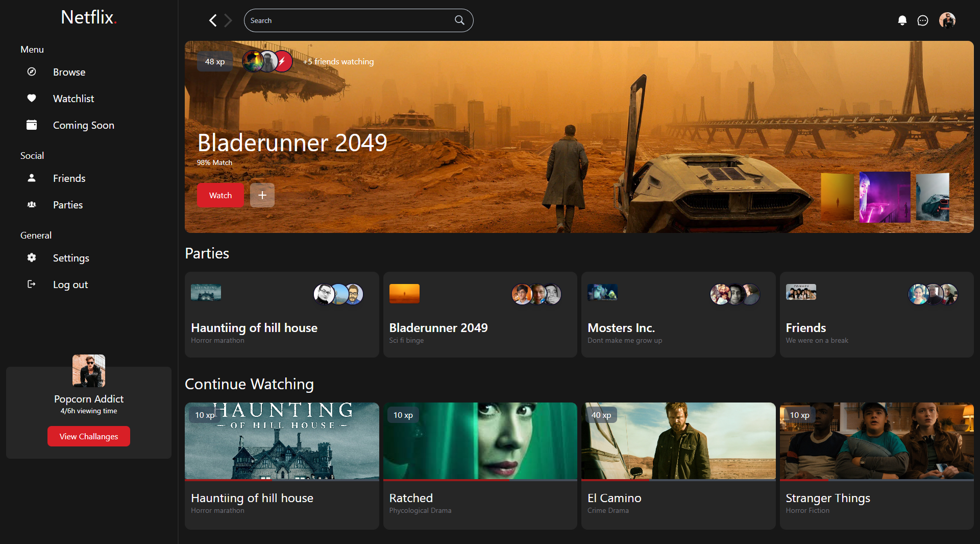This screenshot has width=980, height=544.
Task: Click "Dont make me grow up" subtitle
Action: [x=625, y=340]
